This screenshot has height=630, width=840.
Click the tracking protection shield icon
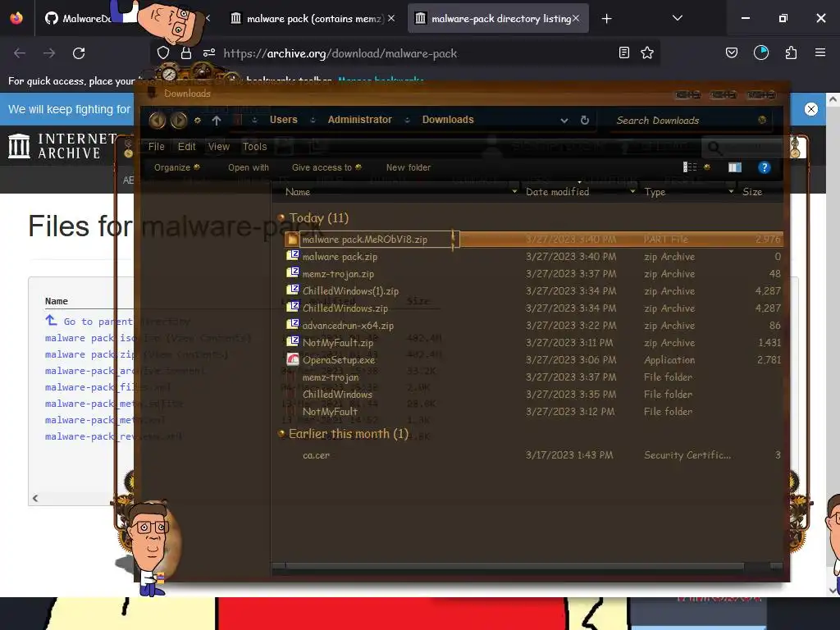(163, 53)
